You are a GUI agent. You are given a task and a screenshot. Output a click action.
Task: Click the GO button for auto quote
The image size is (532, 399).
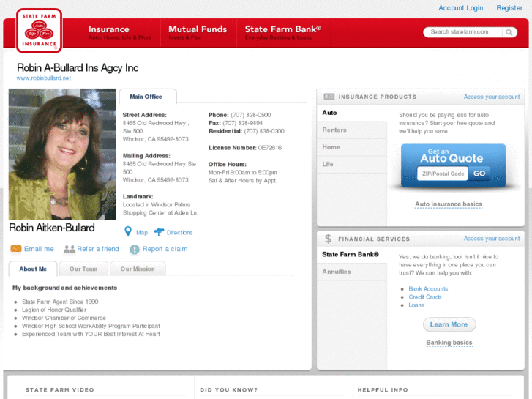point(479,174)
